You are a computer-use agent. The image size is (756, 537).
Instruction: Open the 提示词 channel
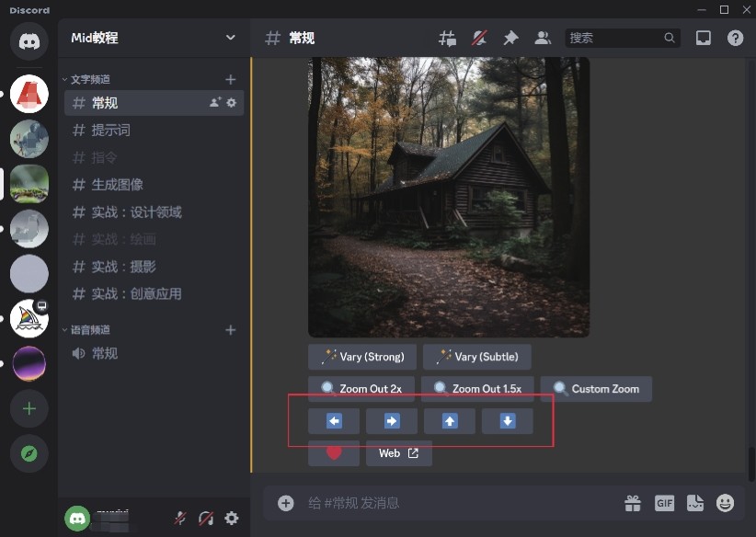point(154,131)
